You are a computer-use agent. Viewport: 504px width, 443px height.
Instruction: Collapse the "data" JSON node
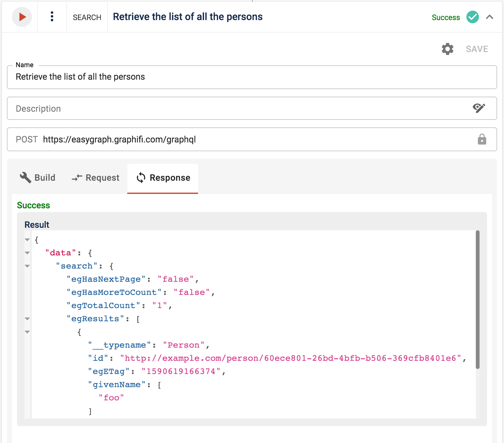(28, 253)
